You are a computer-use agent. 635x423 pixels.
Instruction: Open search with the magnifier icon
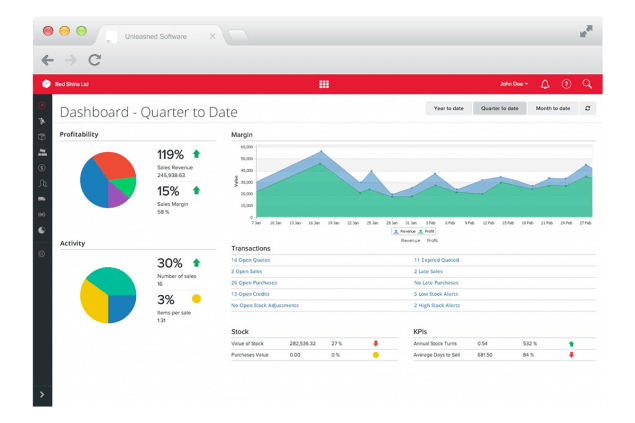pos(587,84)
